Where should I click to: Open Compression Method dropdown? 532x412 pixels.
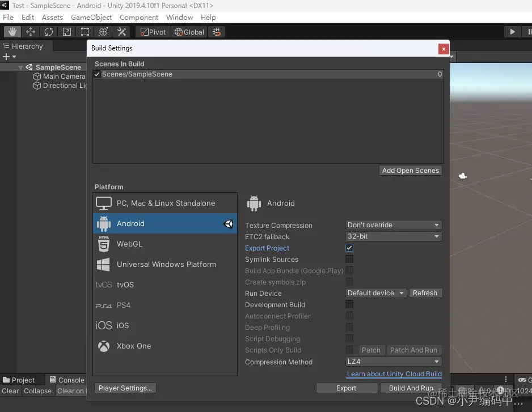click(x=394, y=362)
